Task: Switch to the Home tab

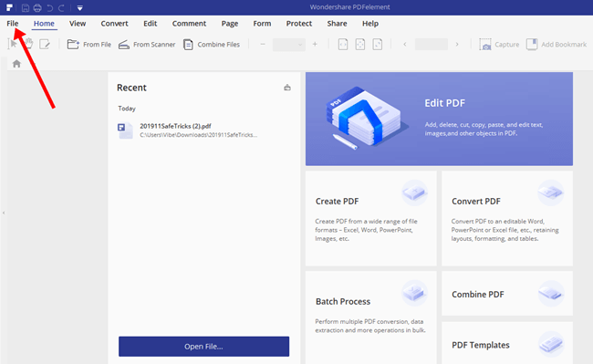Action: [x=44, y=24]
